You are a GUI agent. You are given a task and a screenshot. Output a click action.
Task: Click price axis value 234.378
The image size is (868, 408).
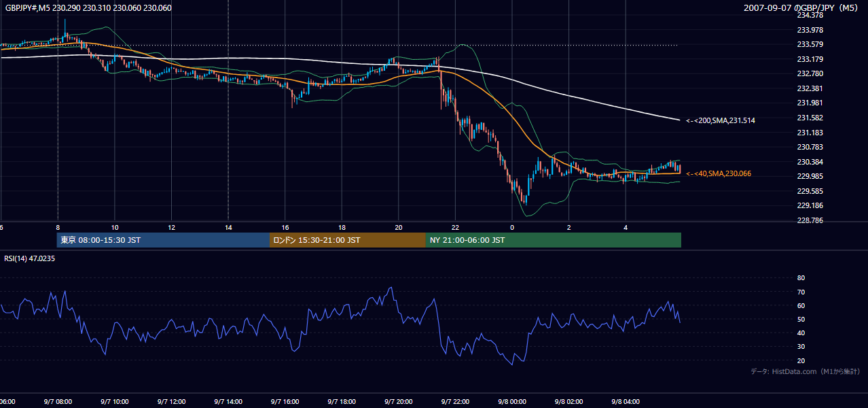[809, 15]
